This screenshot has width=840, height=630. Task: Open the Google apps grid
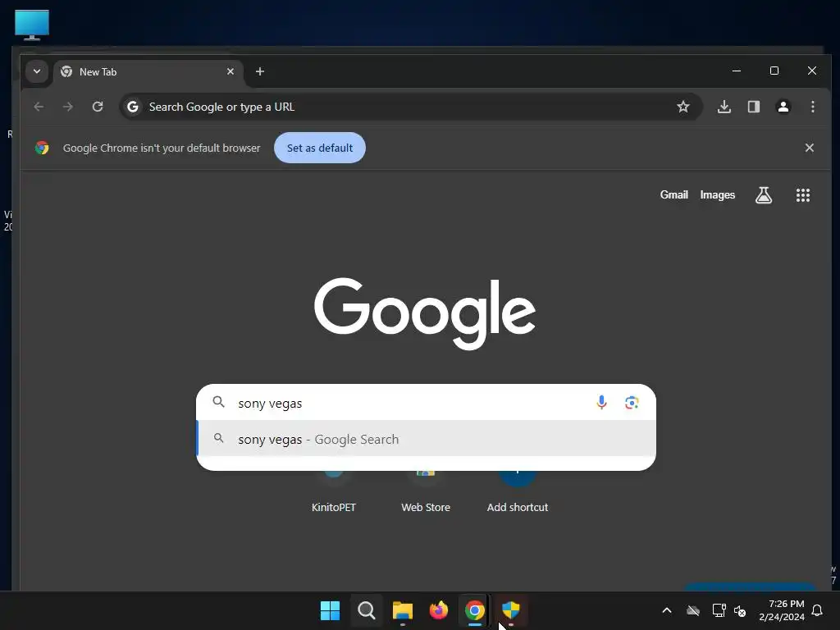pyautogui.click(x=803, y=195)
